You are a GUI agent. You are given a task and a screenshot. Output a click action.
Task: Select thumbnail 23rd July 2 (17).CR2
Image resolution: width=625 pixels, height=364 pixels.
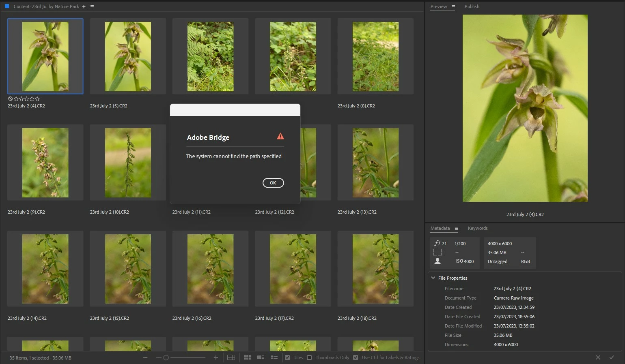(x=293, y=269)
